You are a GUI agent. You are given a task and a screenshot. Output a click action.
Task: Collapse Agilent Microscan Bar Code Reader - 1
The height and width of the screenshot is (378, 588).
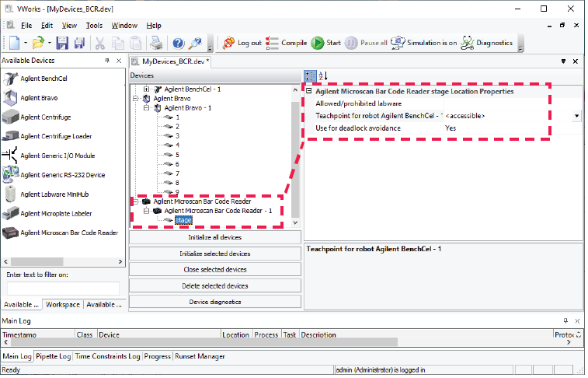pos(147,211)
